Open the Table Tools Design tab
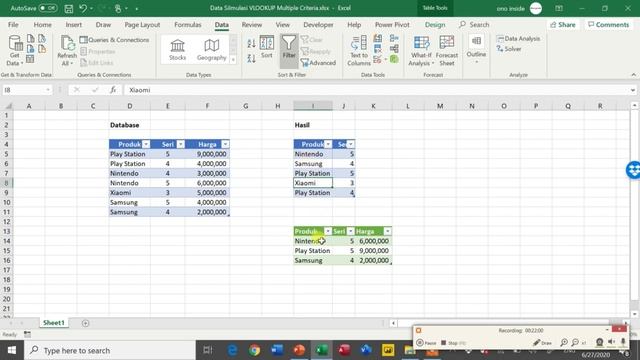 point(435,24)
